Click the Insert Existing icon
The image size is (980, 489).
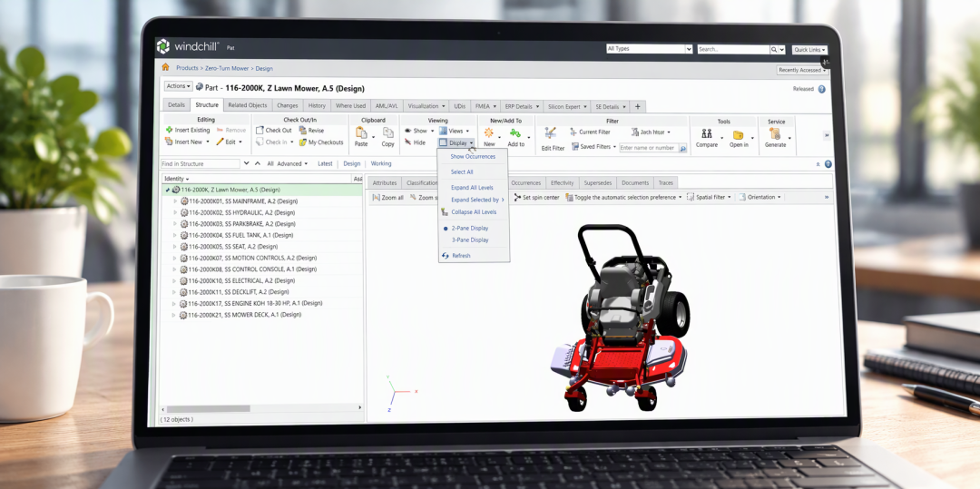click(x=169, y=130)
